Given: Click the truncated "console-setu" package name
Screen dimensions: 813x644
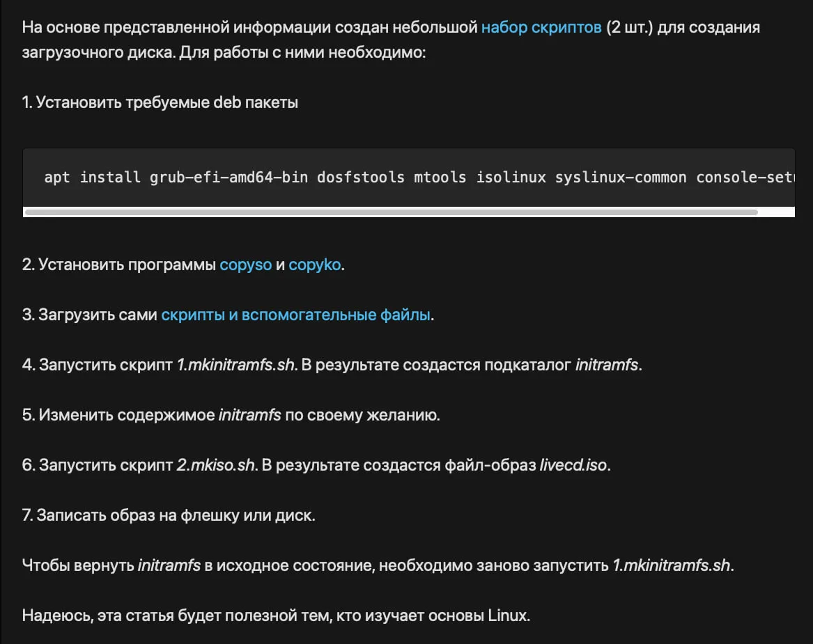Looking at the screenshot, I should click(x=744, y=178).
